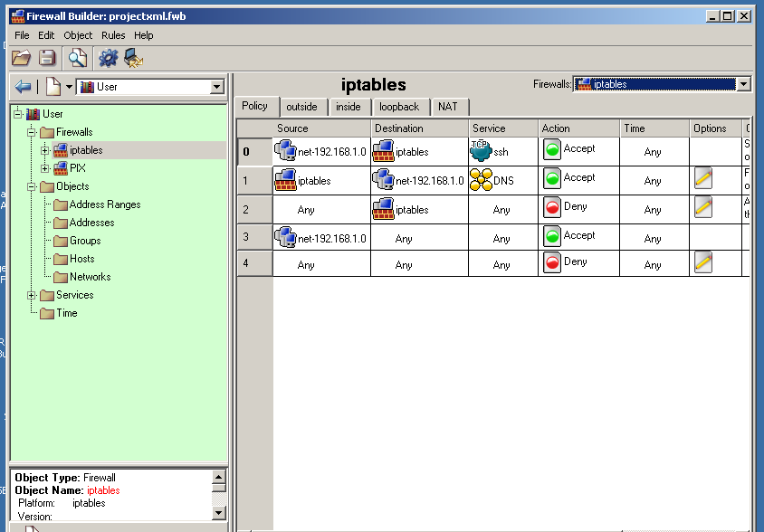Click the net-192.168.1.0 source icon in rule 0

[285, 150]
